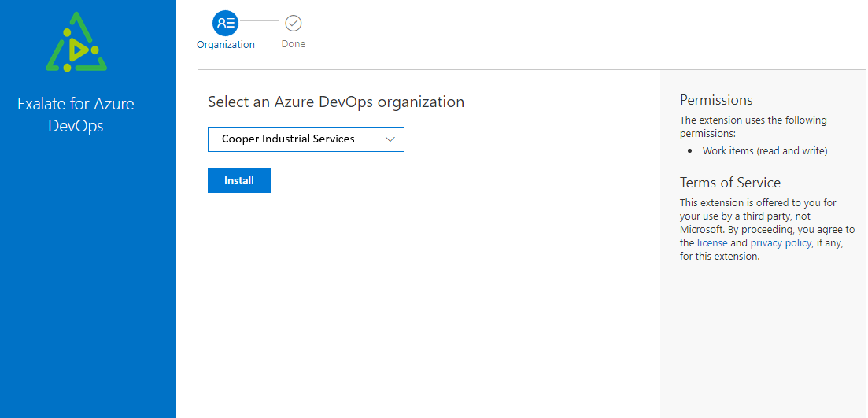Viewport: 868px width, 418px height.
Task: Click the Exalate triangle logo
Action: (x=76, y=42)
